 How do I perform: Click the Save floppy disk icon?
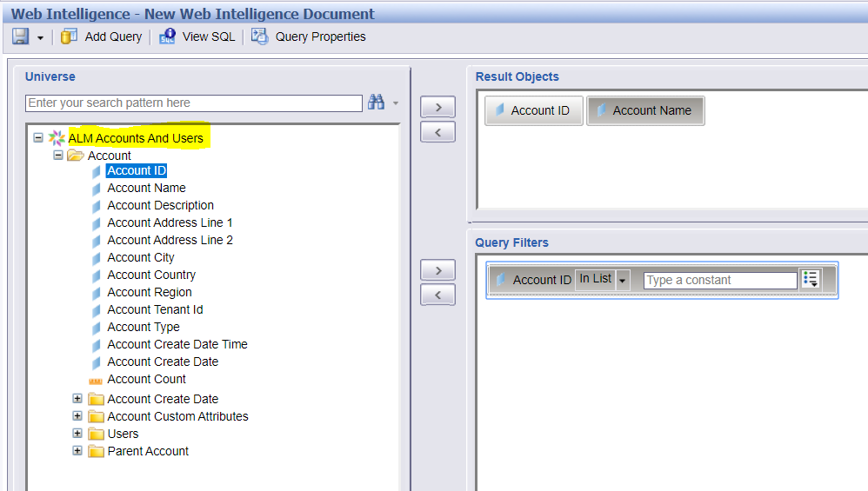(21, 36)
